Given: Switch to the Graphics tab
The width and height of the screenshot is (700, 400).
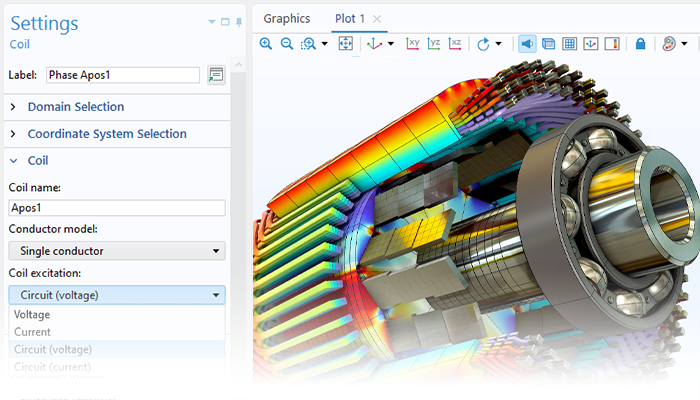Looking at the screenshot, I should (287, 19).
